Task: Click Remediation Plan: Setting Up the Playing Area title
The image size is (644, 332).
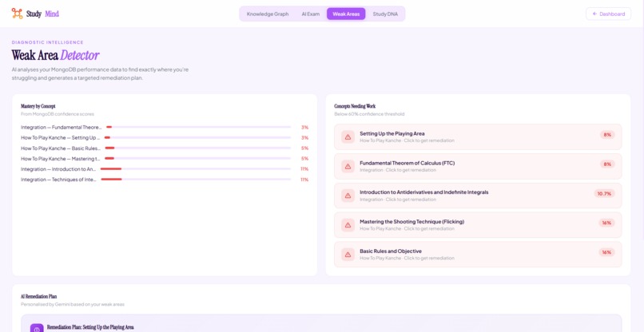Action: [90, 327]
